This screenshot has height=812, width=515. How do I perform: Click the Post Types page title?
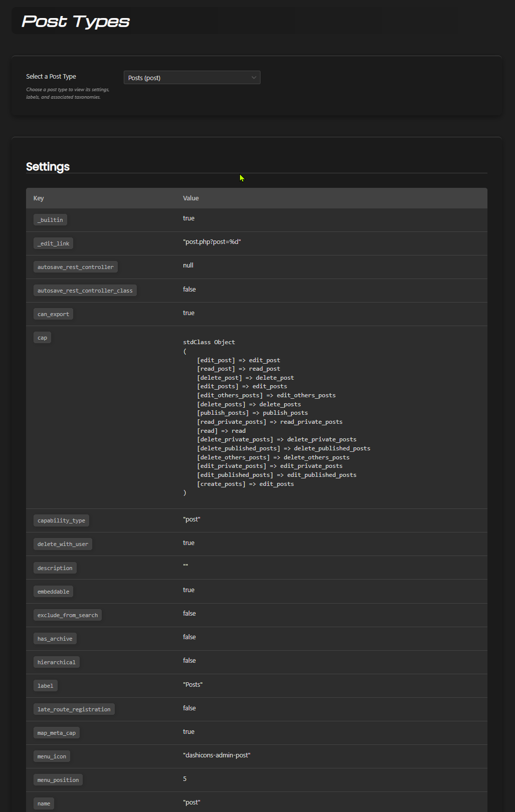click(x=76, y=22)
